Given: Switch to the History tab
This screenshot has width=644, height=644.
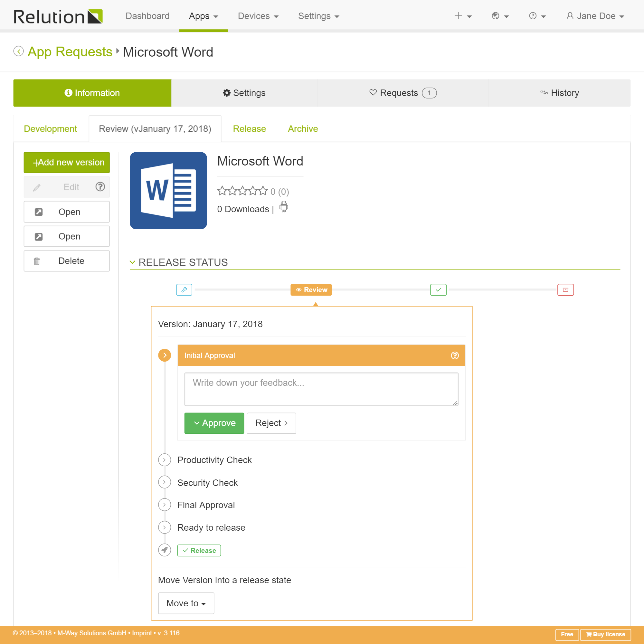Looking at the screenshot, I should click(559, 93).
